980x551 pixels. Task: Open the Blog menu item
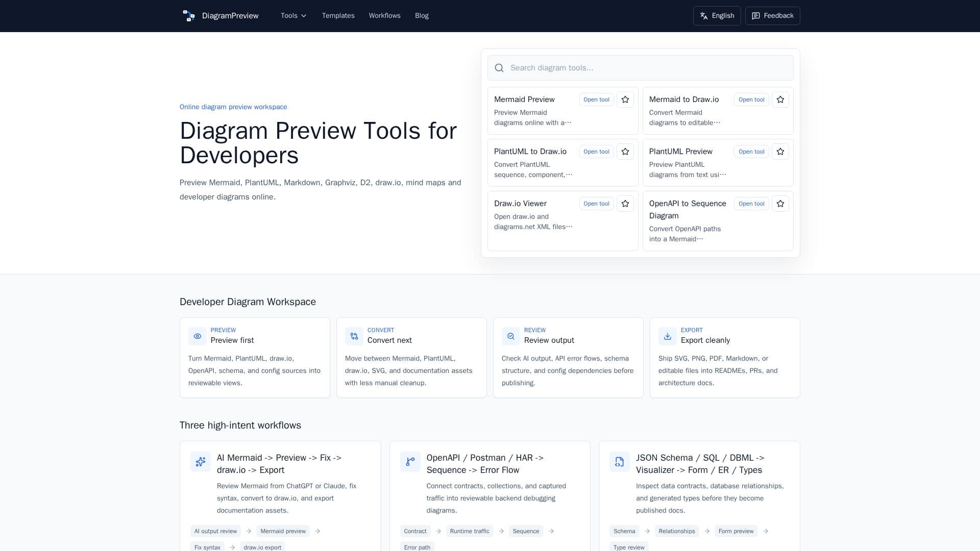click(422, 16)
